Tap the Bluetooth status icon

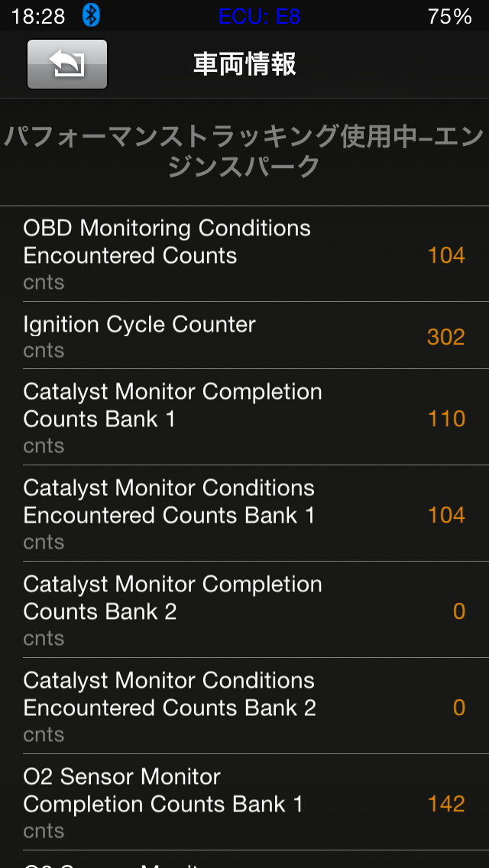pyautogui.click(x=91, y=15)
